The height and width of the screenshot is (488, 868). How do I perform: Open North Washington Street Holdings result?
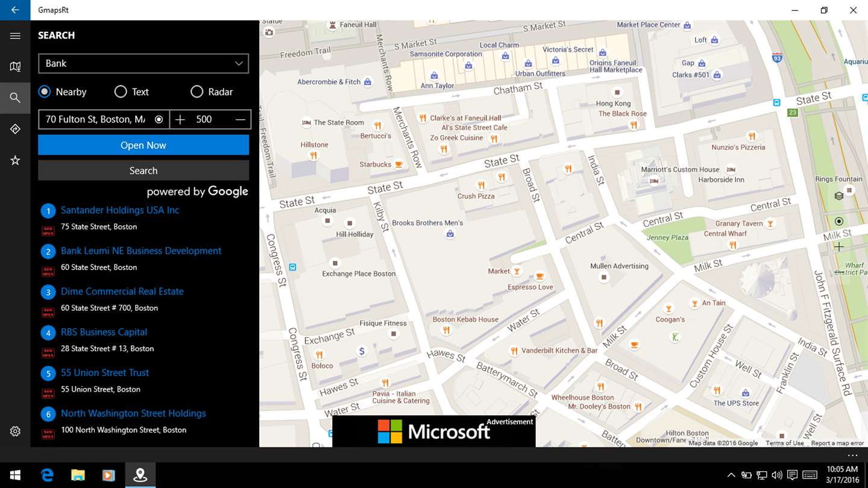pyautogui.click(x=133, y=413)
